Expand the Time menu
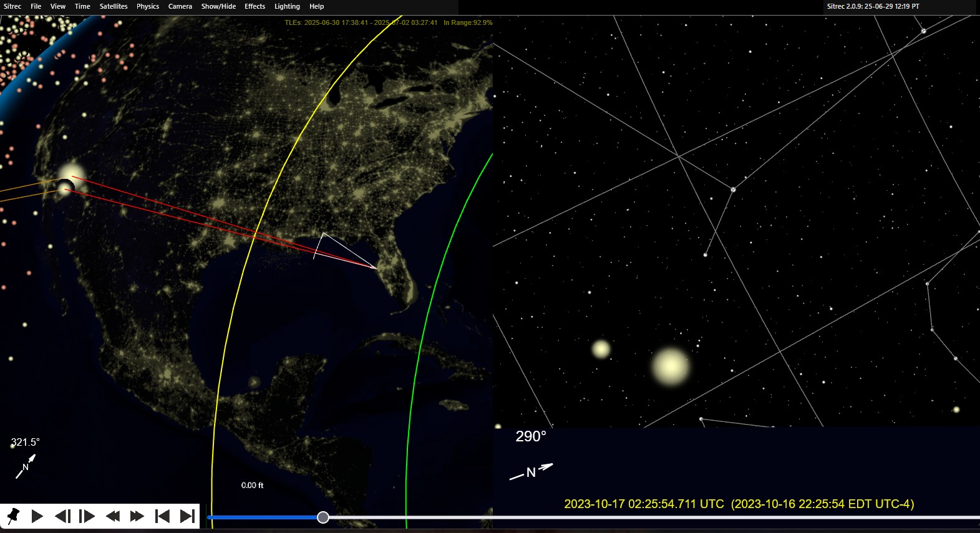Screen dimensions: 980x533 (x=82, y=6)
